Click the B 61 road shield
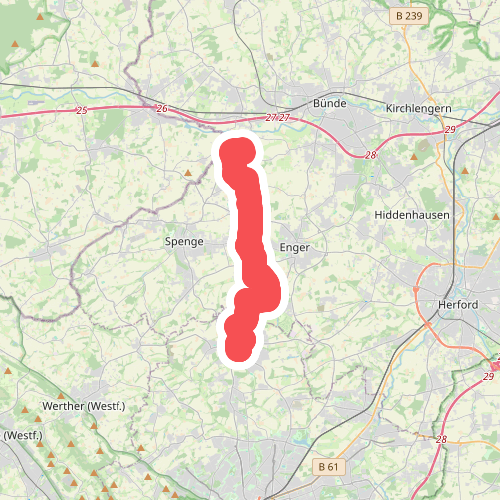This screenshot has width=500, height=500. point(328,467)
